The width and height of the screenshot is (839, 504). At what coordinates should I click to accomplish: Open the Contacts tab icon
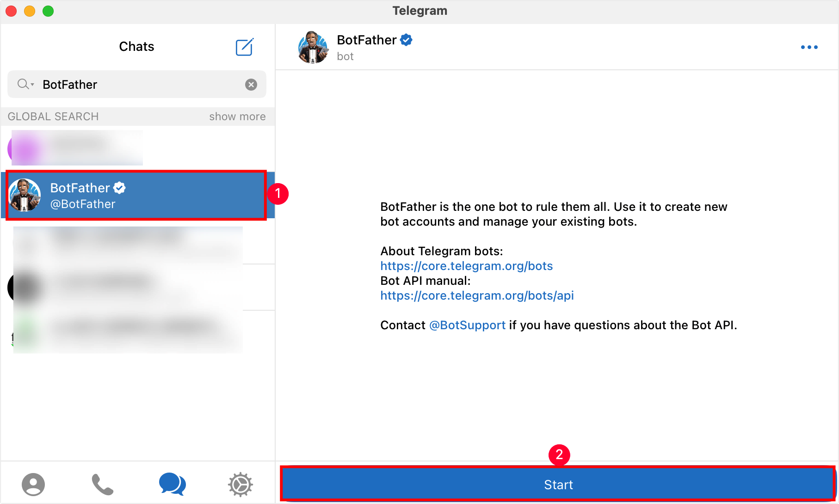[x=33, y=484]
